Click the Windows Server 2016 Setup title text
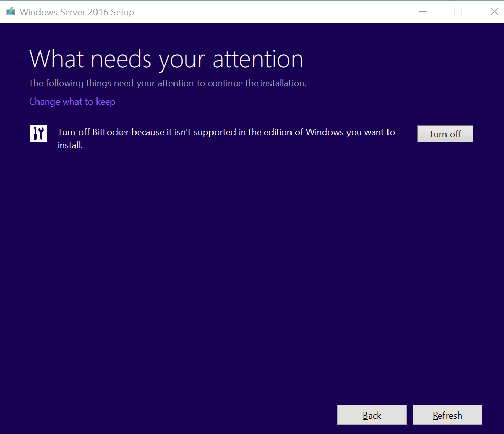The width and height of the screenshot is (504, 434). click(77, 12)
